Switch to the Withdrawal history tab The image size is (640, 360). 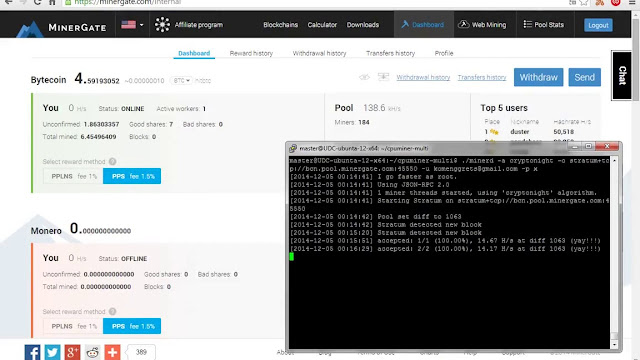coord(319,53)
